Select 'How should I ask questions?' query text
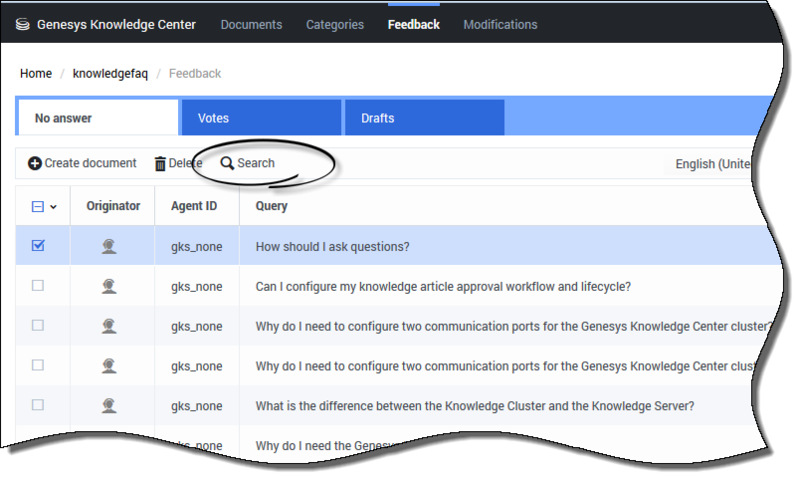 point(332,247)
